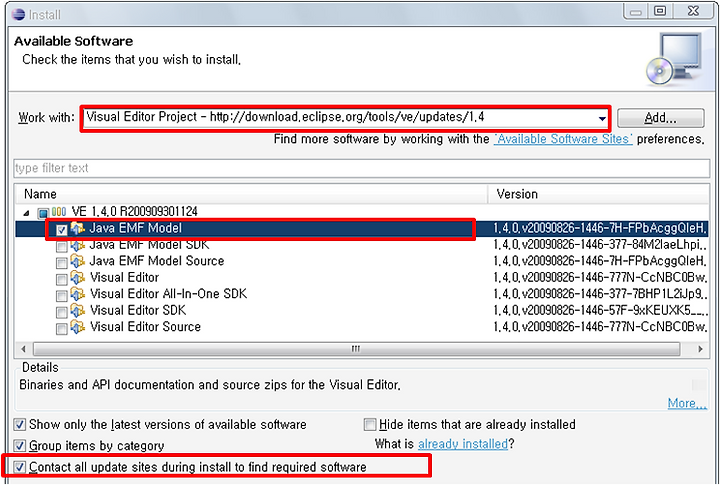Select the 'Visual Editor' tree row label
This screenshot has width=720, height=485.
point(124,278)
